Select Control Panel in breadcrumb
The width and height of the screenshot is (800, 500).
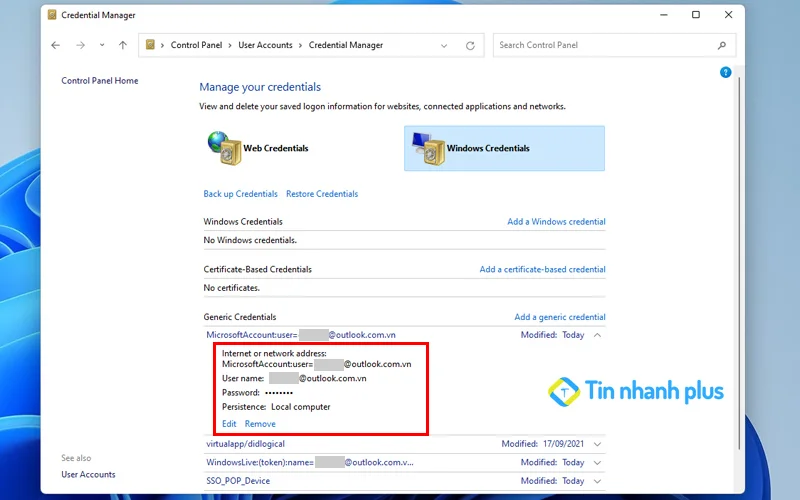coord(196,45)
